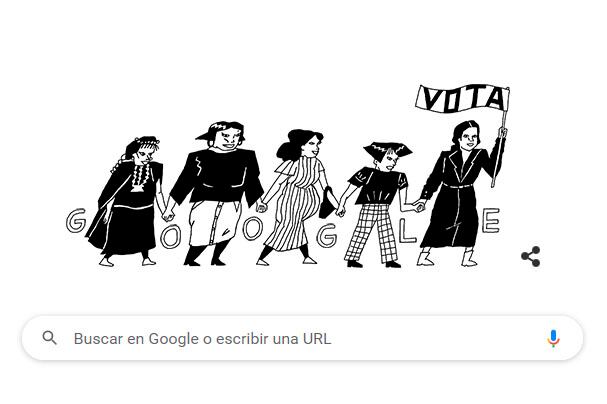Click the letter E in the doodle
Screen dimensions: 607x404
click(491, 221)
